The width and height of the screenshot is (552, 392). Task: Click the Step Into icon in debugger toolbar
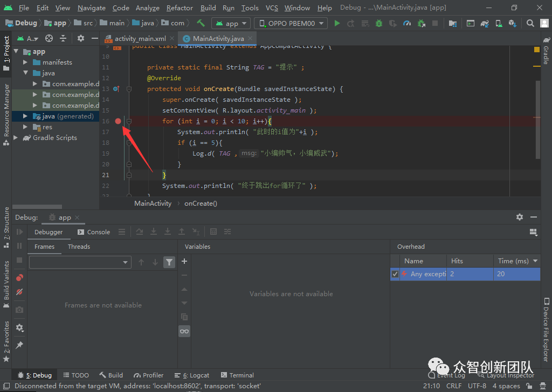[154, 232]
